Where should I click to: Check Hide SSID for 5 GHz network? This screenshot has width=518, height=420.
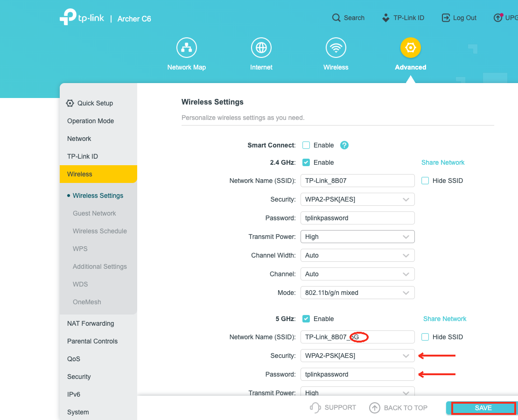pos(425,337)
